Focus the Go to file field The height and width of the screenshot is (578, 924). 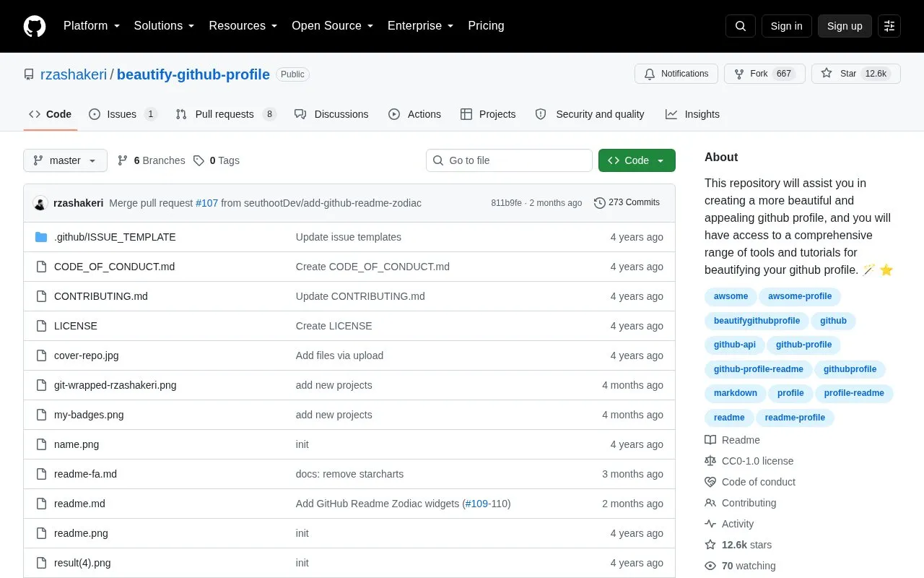click(509, 160)
